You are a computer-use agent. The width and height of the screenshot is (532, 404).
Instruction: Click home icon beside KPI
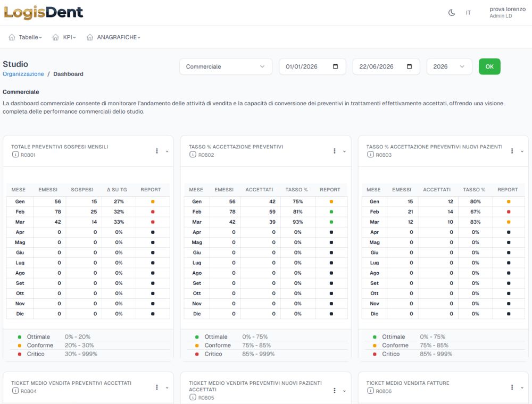[56, 37]
